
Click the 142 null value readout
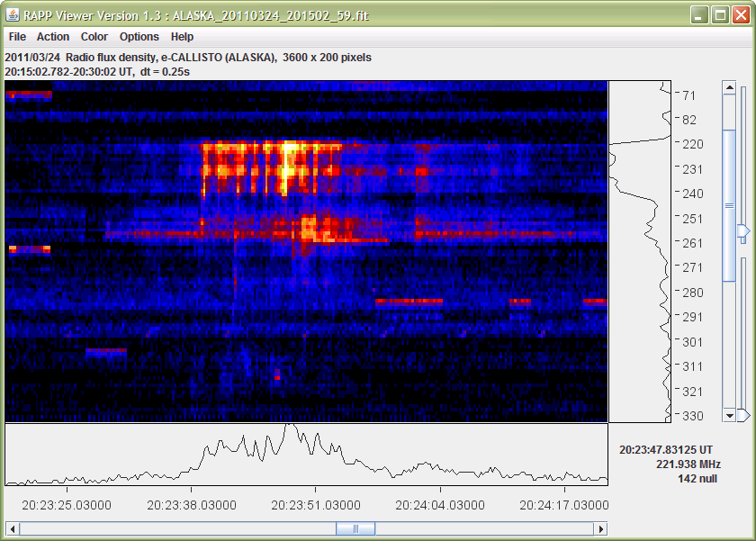[697, 479]
